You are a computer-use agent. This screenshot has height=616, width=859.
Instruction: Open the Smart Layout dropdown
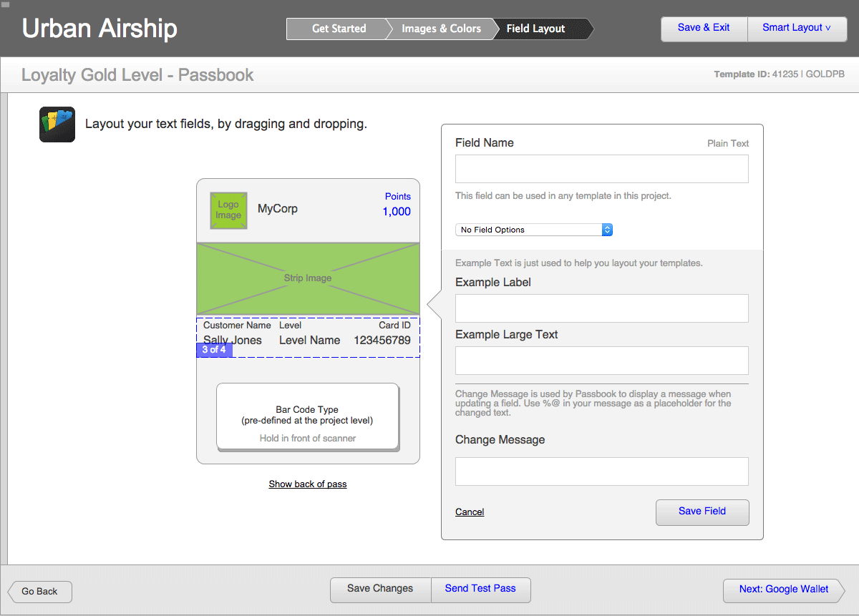[x=797, y=28]
